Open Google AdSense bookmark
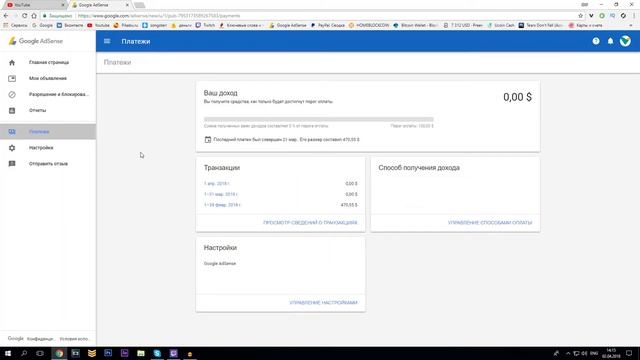This screenshot has width=640, height=360. (x=288, y=25)
